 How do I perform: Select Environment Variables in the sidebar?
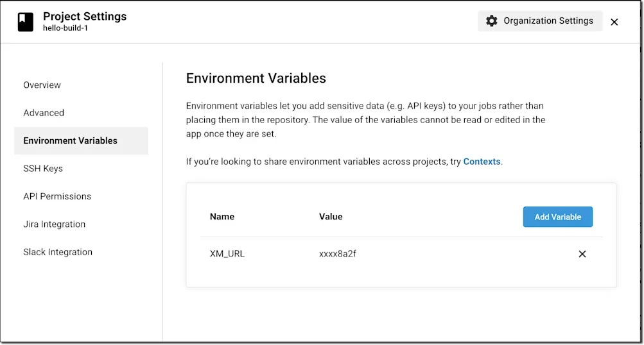71,140
